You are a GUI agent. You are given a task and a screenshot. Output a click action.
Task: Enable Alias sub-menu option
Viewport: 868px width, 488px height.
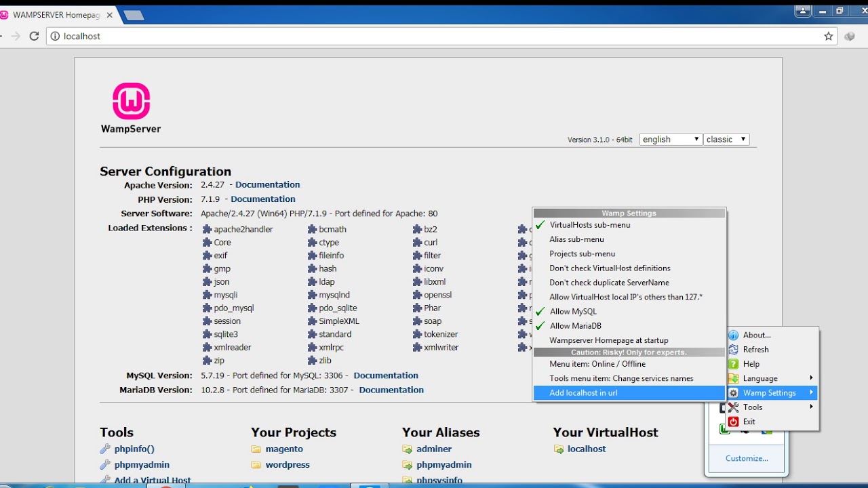coord(629,239)
